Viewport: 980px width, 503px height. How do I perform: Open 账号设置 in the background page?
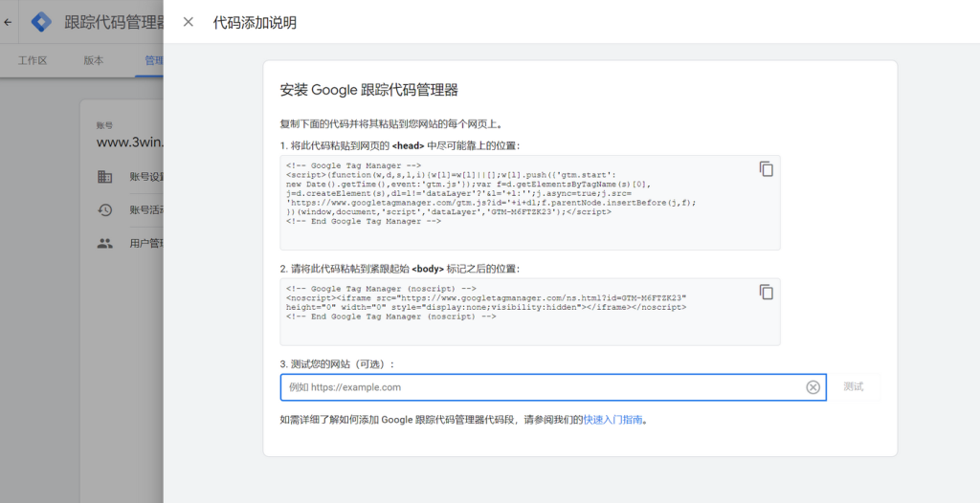click(x=146, y=177)
